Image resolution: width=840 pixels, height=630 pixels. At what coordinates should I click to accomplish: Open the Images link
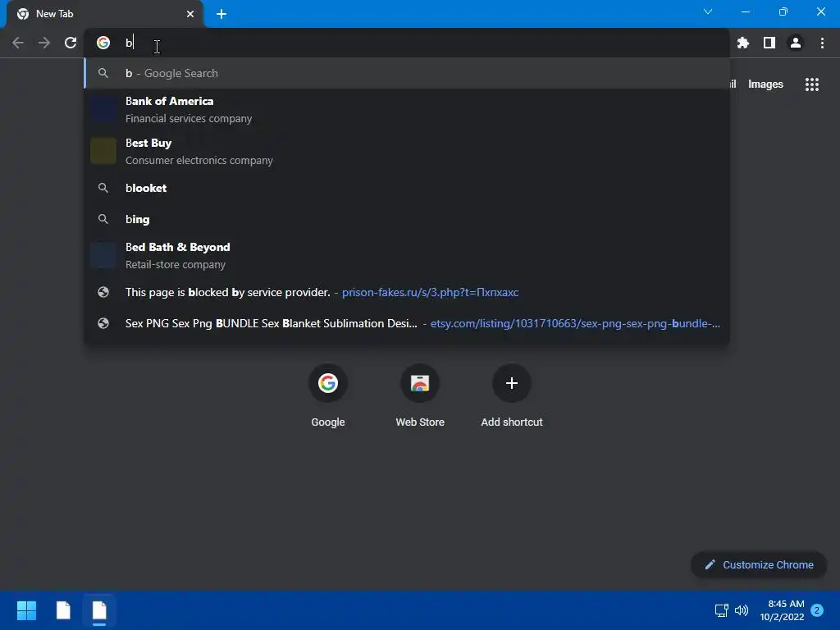point(765,84)
